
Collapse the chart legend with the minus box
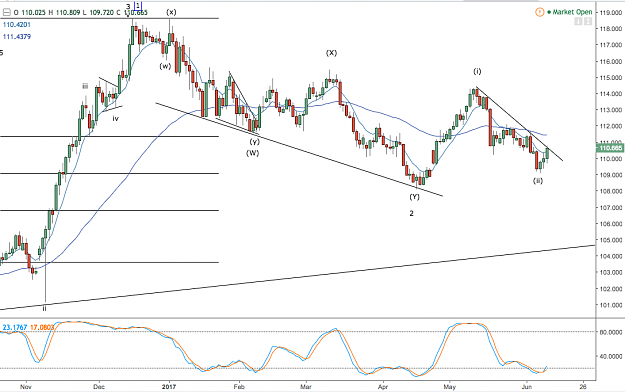click(x=6, y=13)
